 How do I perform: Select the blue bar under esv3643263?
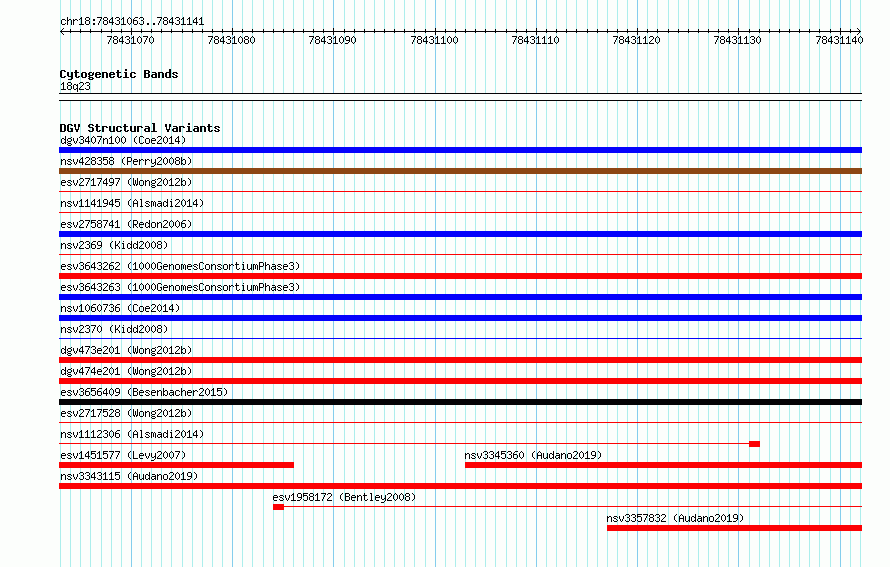[460, 297]
